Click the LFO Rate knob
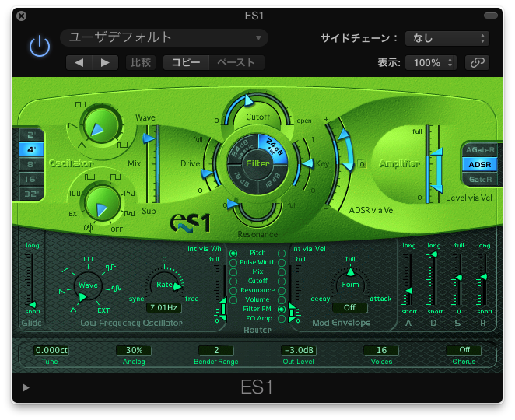This screenshot has height=420, width=515. click(x=164, y=285)
